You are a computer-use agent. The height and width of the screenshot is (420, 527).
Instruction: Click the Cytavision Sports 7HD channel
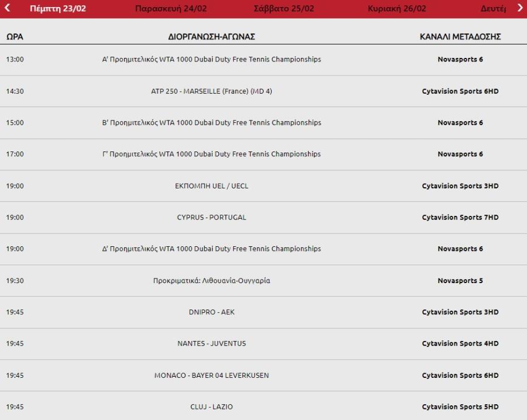pos(460,218)
